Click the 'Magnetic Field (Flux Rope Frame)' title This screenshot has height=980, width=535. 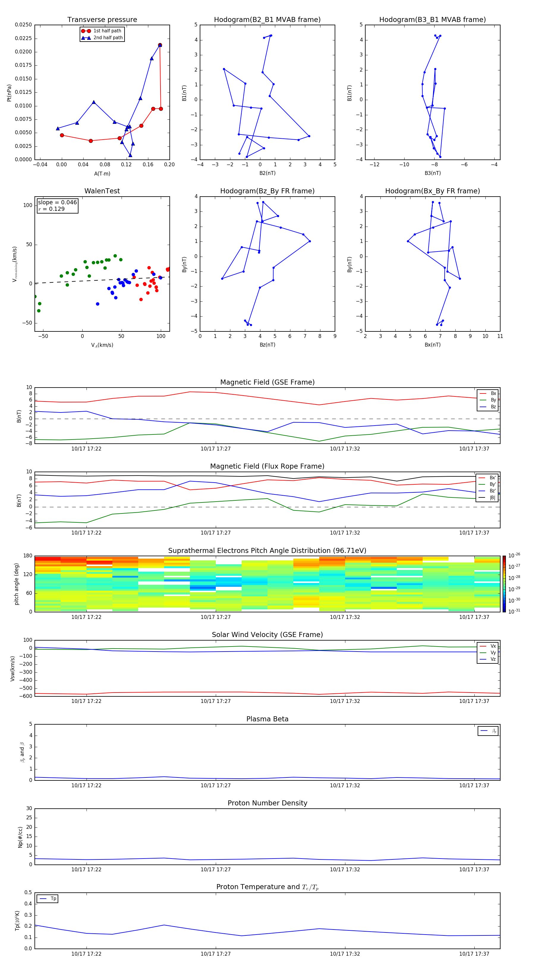click(267, 466)
